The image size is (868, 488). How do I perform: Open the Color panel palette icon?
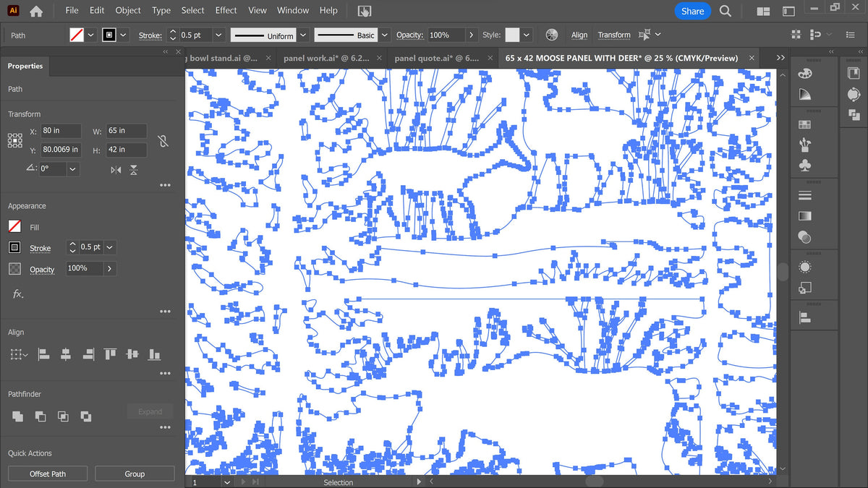804,73
